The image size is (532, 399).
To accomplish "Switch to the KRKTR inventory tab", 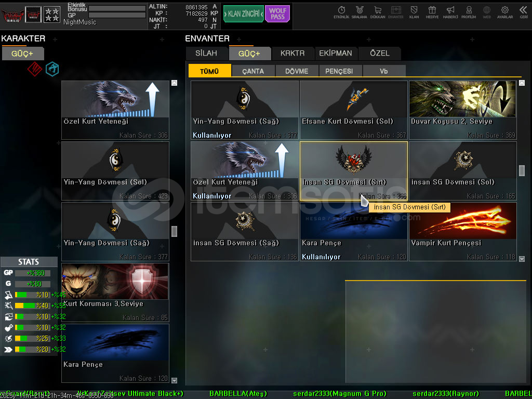I will 292,54.
